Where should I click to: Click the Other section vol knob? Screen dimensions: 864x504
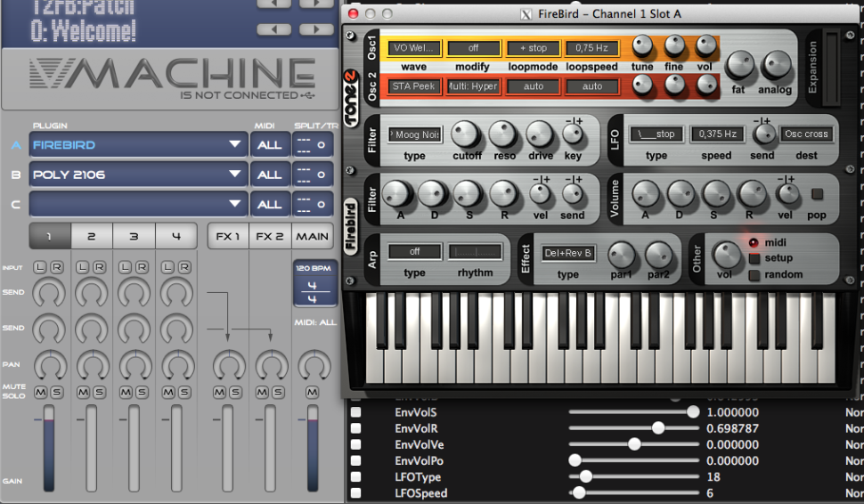point(727,256)
